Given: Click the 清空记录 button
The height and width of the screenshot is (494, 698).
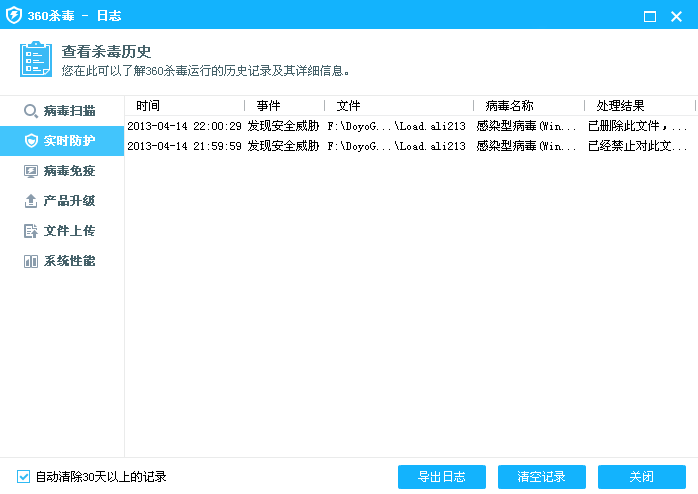Looking at the screenshot, I should click(542, 477).
